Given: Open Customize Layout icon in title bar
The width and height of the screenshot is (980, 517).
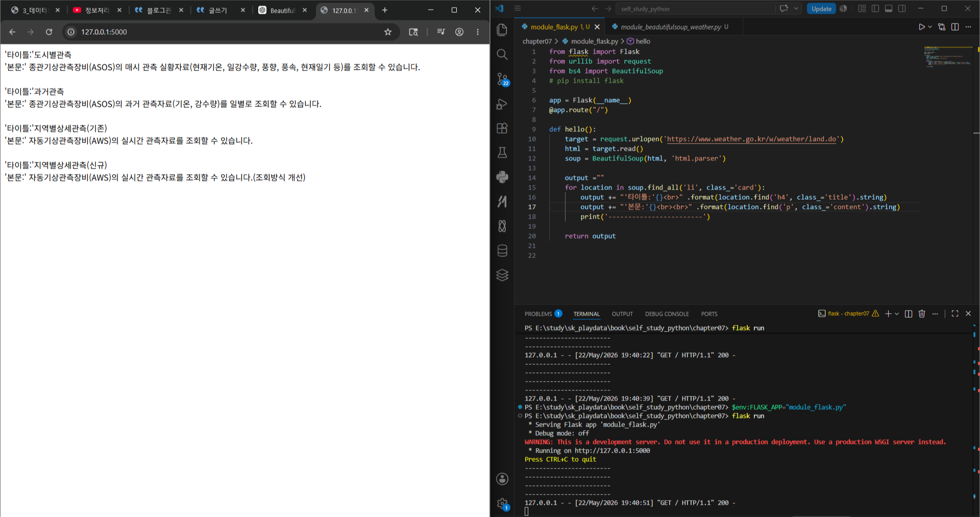Looking at the screenshot, I should coord(862,9).
